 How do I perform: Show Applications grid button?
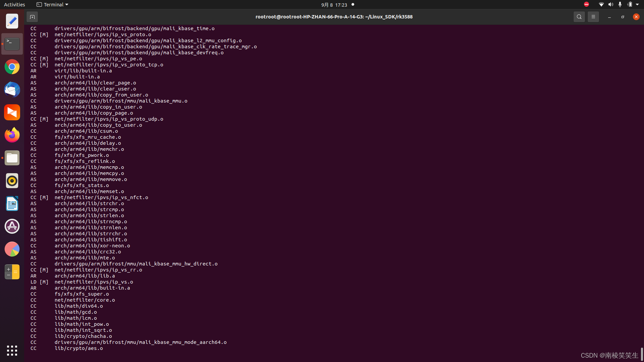tap(12, 351)
